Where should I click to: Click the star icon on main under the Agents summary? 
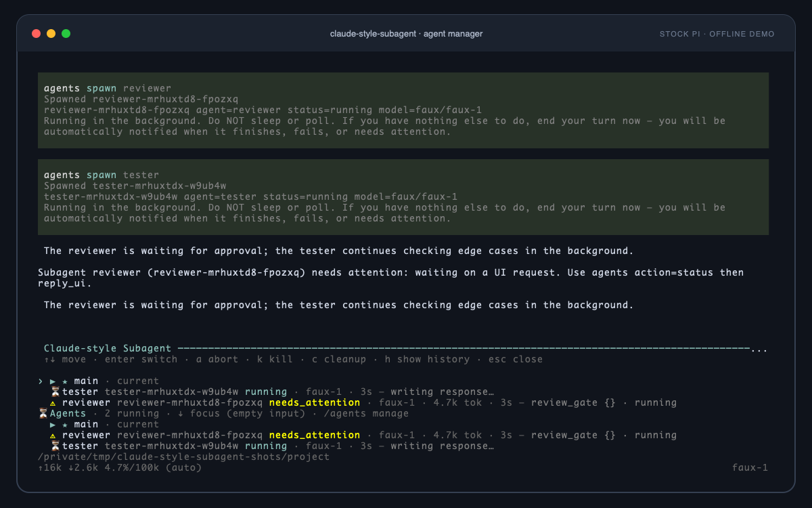coord(65,425)
